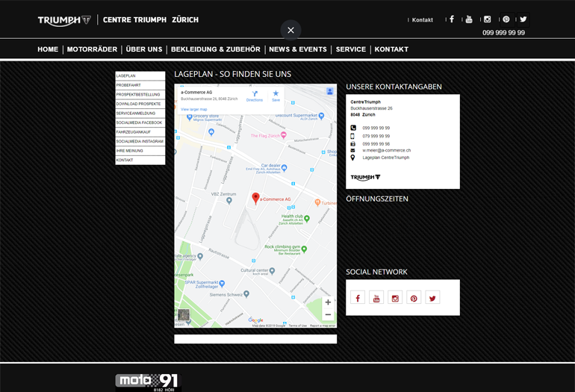The image size is (575, 392).
Task: Click the red a-Commerce AG map pin
Action: coord(255,199)
